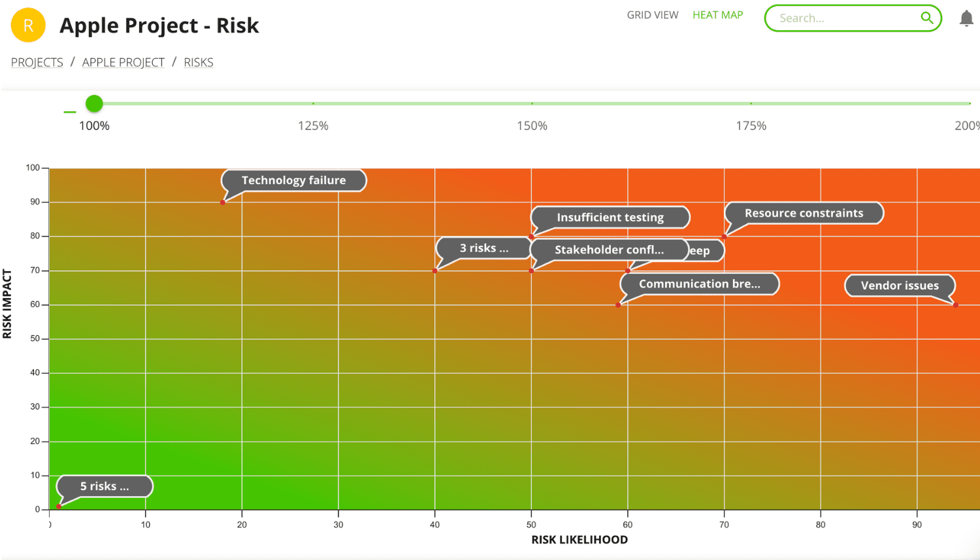This screenshot has width=980, height=560.
Task: Go to Projects breadcrumb link
Action: (x=37, y=63)
